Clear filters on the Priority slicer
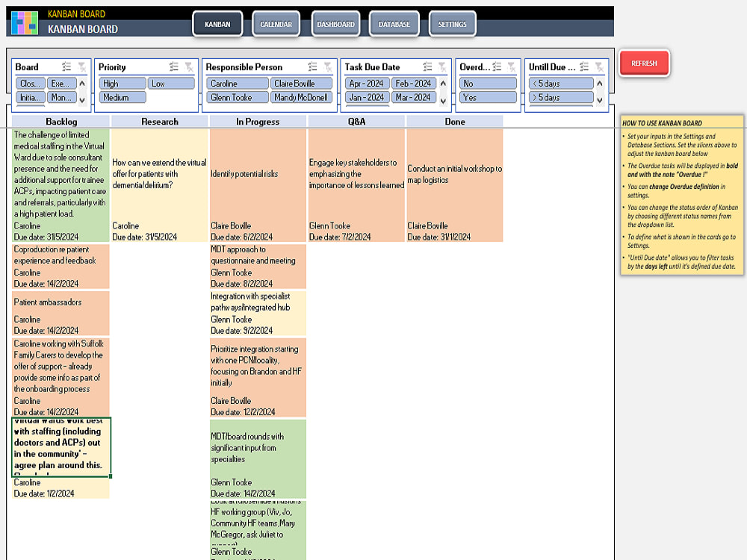This screenshot has height=560, width=747. pyautogui.click(x=189, y=66)
